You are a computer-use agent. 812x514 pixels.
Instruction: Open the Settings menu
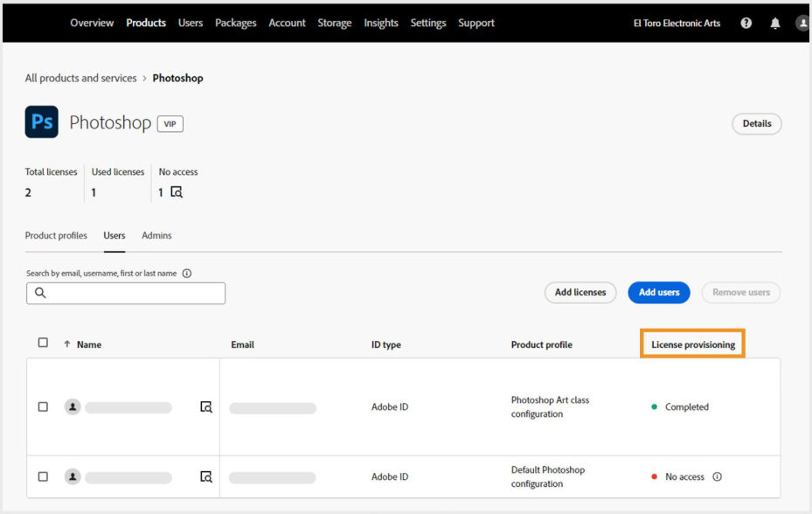point(428,23)
